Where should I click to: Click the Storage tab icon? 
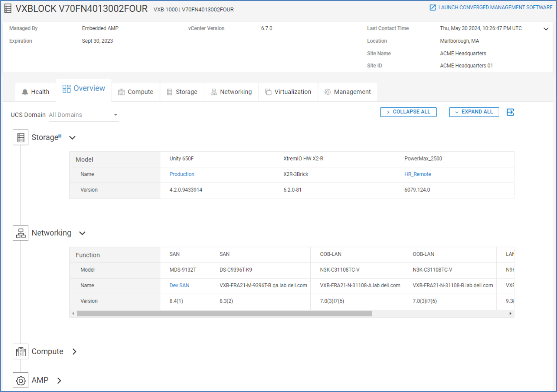pos(170,92)
